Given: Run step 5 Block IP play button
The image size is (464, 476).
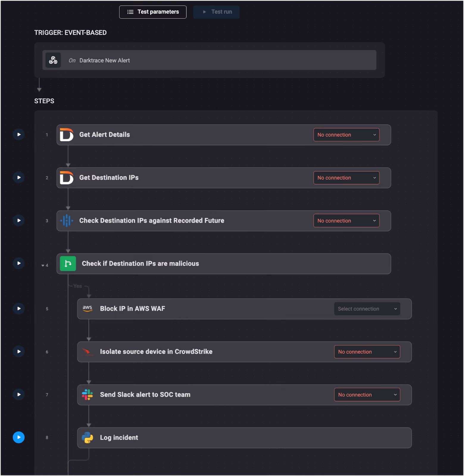Looking at the screenshot, I should click(x=19, y=309).
